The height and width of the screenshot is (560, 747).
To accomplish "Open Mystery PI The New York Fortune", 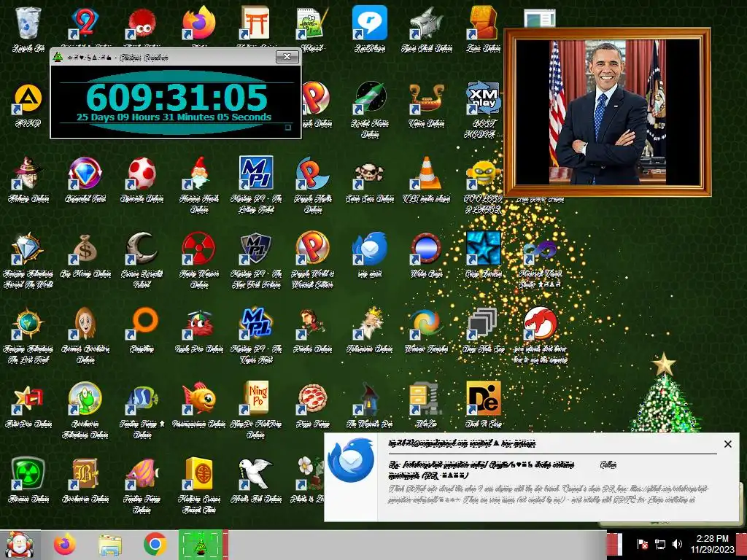I will click(255, 249).
